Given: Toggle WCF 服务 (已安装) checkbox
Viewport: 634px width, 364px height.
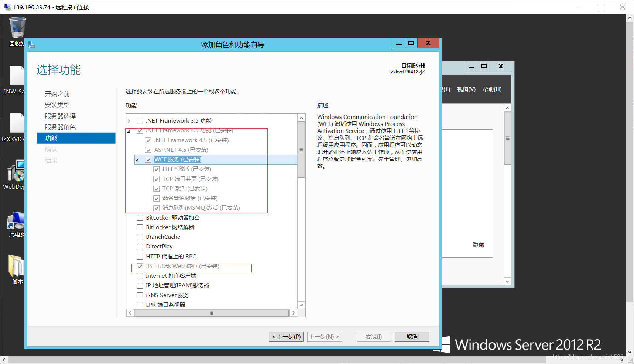Looking at the screenshot, I should (148, 159).
